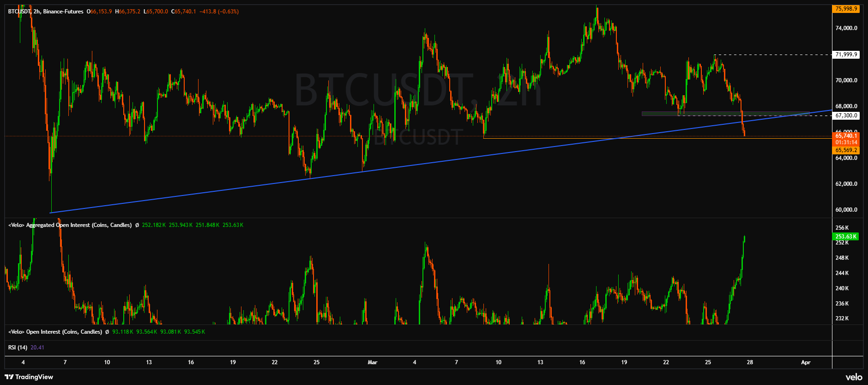The width and height of the screenshot is (868, 385).
Task: Click the high value H66,375.2
Action: (x=127, y=11)
